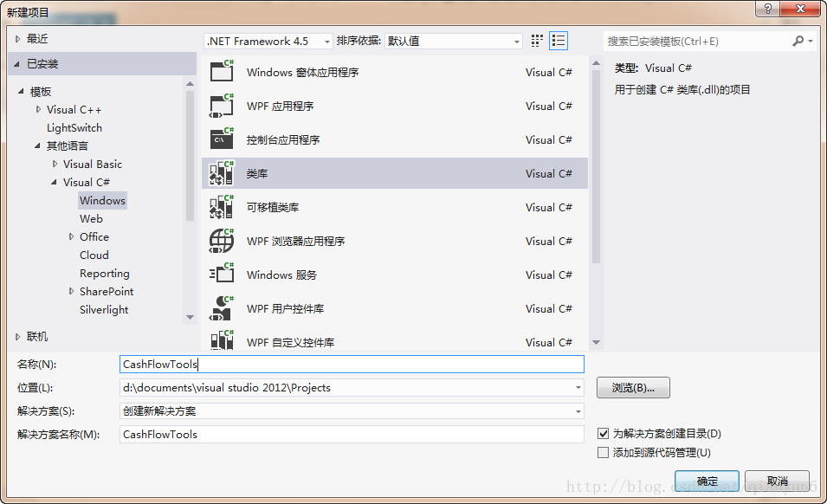
Task: Click the 'WPF 用户控件库' template name
Action: [285, 308]
